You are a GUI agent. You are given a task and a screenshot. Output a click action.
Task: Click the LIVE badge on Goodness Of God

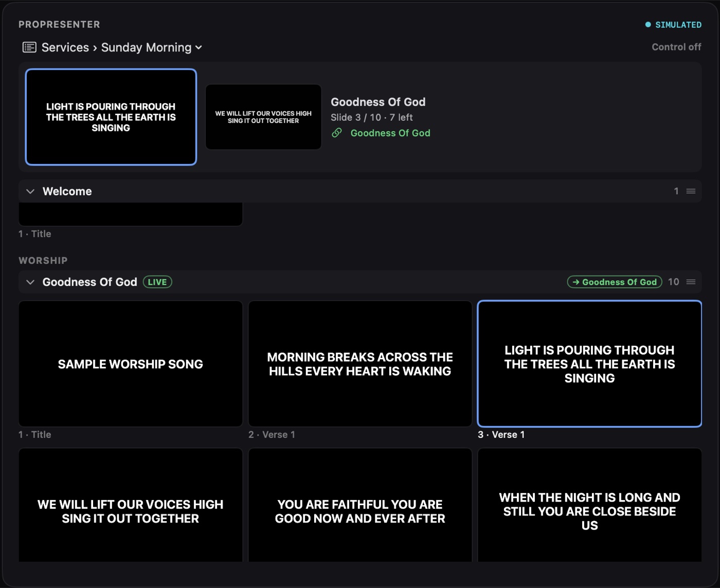coord(157,282)
